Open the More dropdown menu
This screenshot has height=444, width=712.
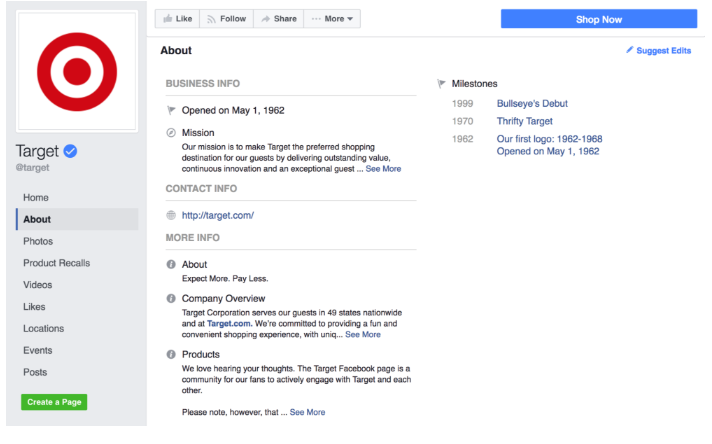point(332,19)
